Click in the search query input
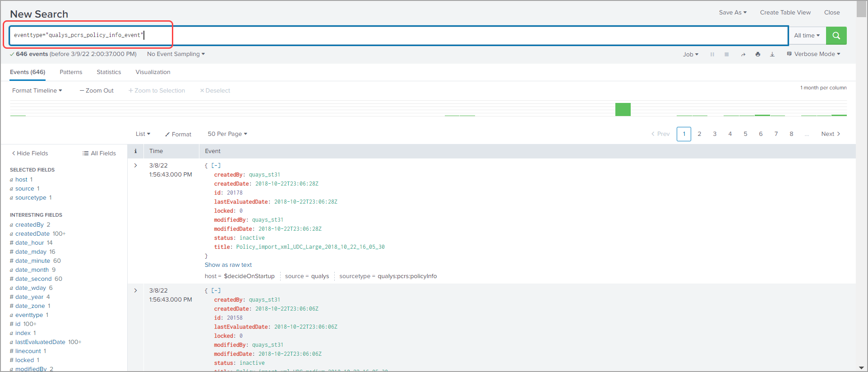The width and height of the screenshot is (868, 372). (451, 35)
